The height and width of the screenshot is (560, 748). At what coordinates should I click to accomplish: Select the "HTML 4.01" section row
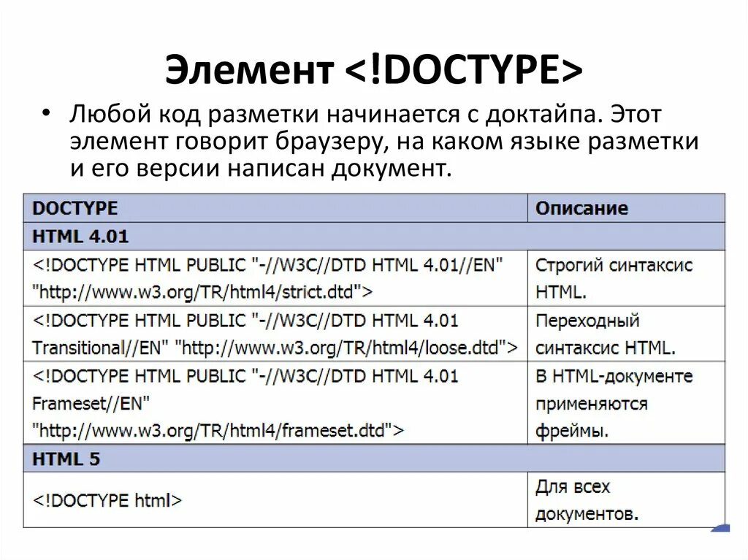click(375, 236)
